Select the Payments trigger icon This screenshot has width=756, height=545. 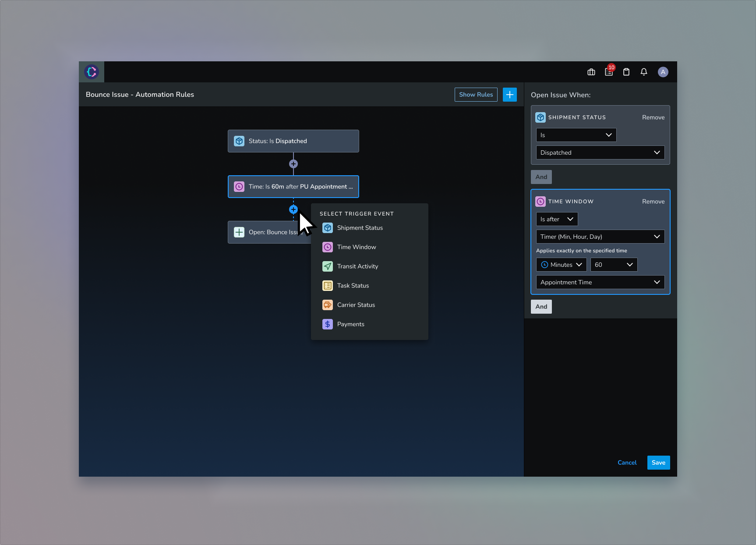point(327,324)
